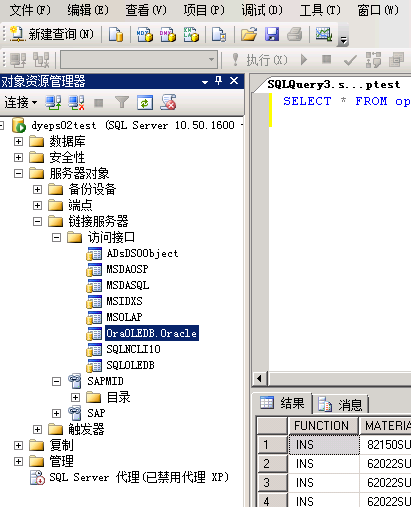This screenshot has height=507, width=411.
Task: Expand the 目录 Catalogs folder
Action: click(x=76, y=397)
